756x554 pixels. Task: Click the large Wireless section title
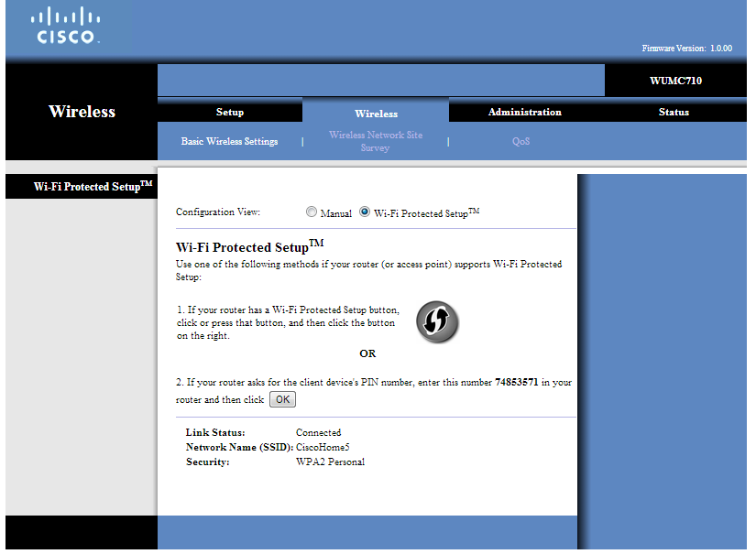tap(82, 112)
